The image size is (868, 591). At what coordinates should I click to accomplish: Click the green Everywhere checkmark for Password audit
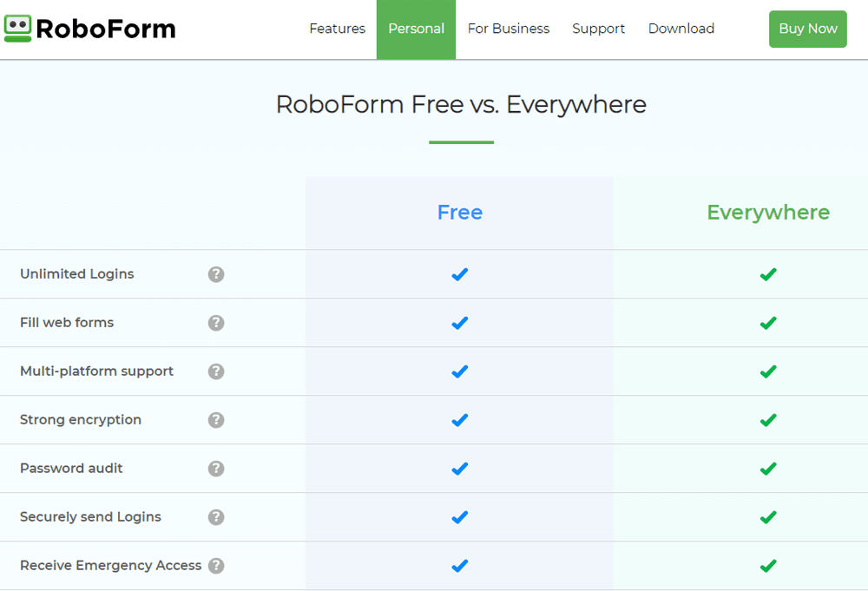(767, 469)
